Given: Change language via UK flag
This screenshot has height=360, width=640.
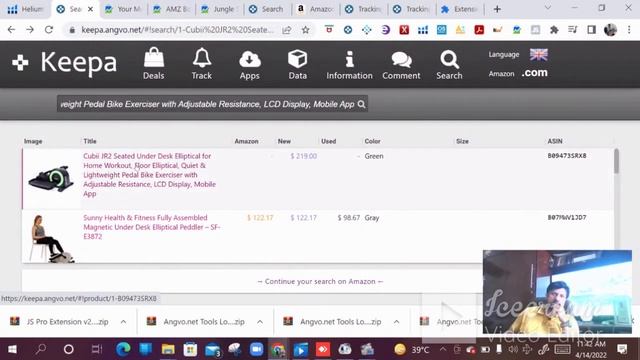Looking at the screenshot, I should click(x=538, y=54).
